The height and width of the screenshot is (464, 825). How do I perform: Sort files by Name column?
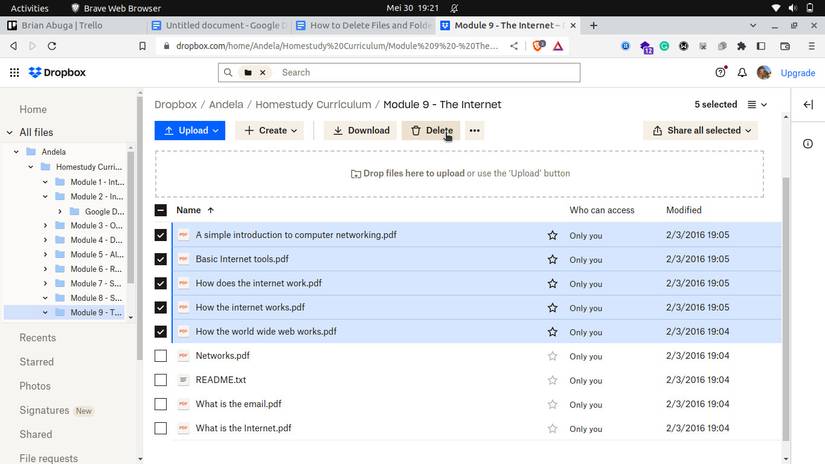(195, 210)
